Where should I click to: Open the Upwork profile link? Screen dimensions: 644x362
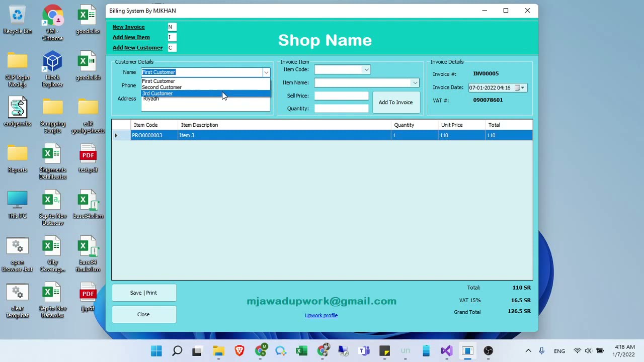pos(321,316)
